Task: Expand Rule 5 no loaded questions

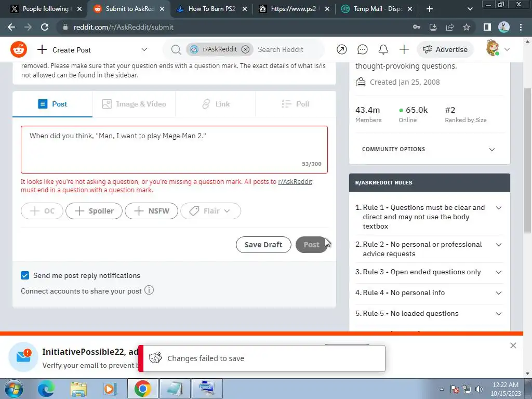Action: 498,313
